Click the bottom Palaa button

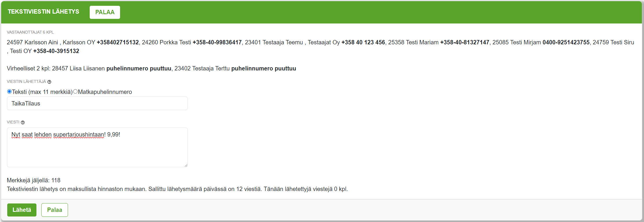click(55, 210)
